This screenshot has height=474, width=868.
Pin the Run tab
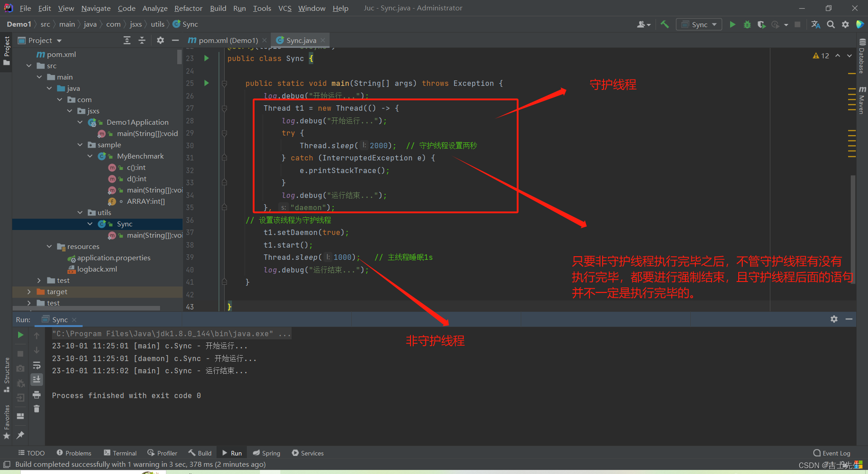pos(20,435)
